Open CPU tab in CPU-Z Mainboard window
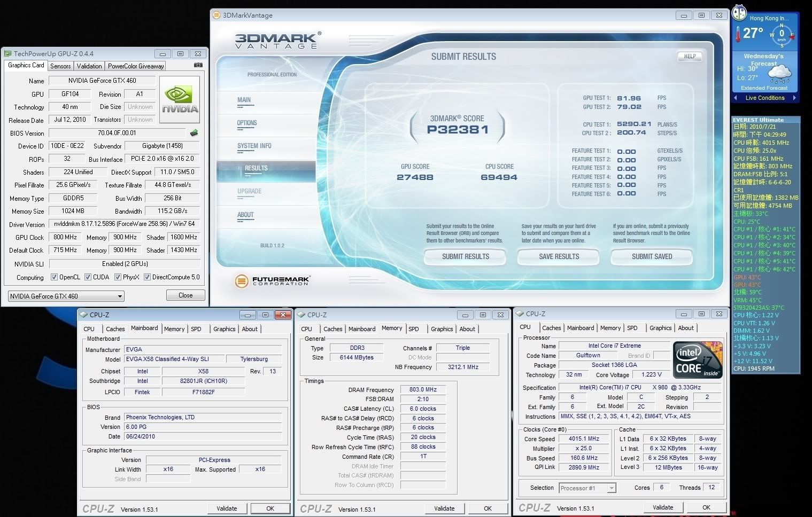The image size is (812, 517). [89, 329]
